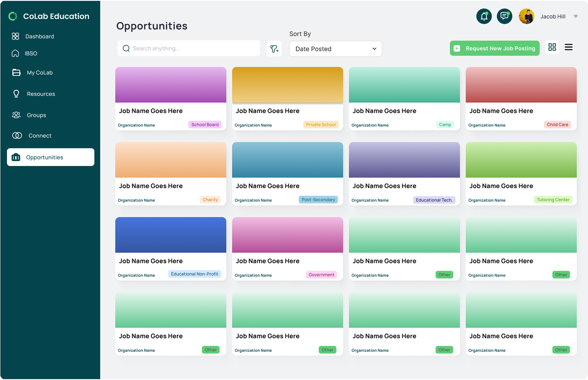Viewport: 588px width, 380px height.
Task: Click the Charity tag
Action: 210,200
